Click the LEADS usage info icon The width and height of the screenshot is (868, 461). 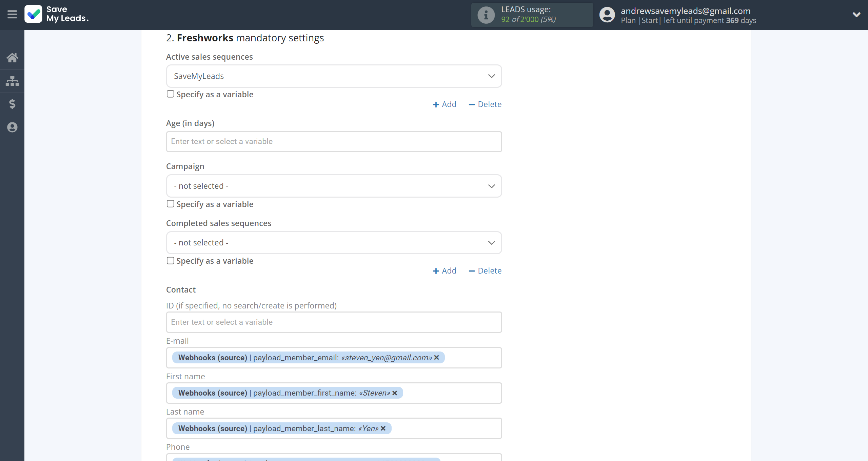tap(486, 15)
